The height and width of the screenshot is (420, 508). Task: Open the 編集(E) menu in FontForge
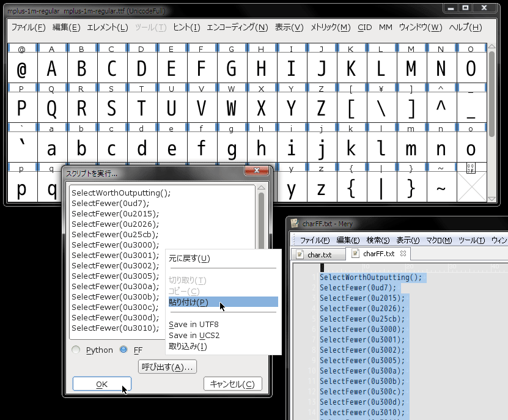66,28
